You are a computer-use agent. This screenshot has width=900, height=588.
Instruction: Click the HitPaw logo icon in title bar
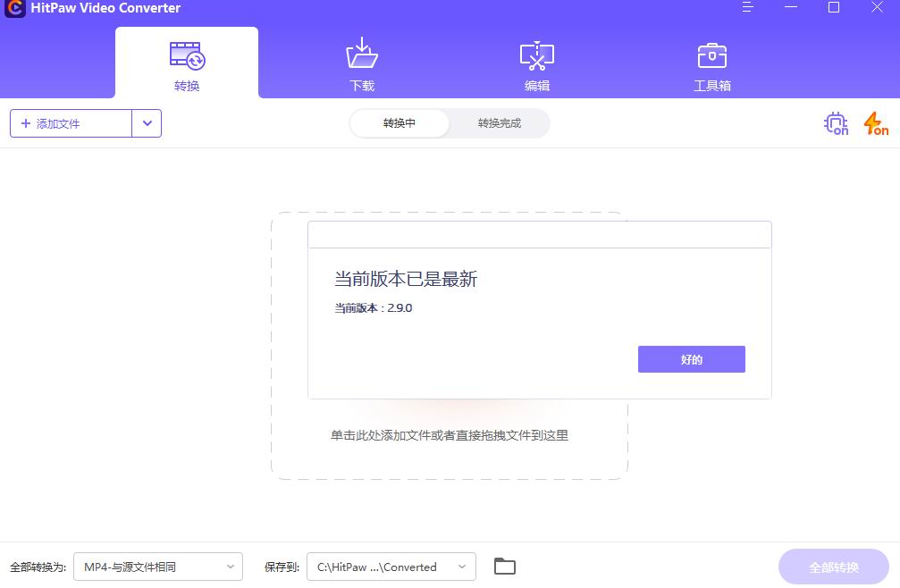[14, 8]
